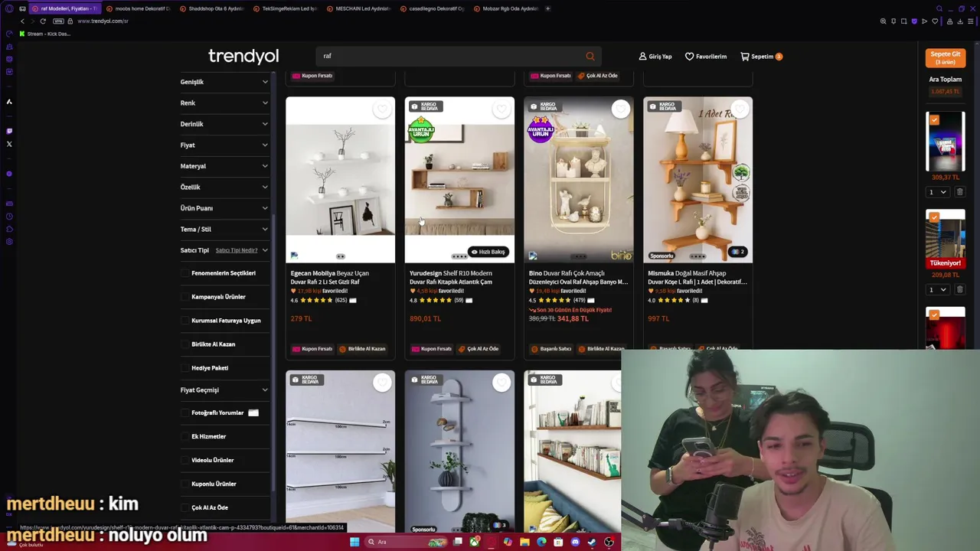Image resolution: width=980 pixels, height=551 pixels.
Task: Check Ek Hizmetler filter
Action: (x=185, y=436)
